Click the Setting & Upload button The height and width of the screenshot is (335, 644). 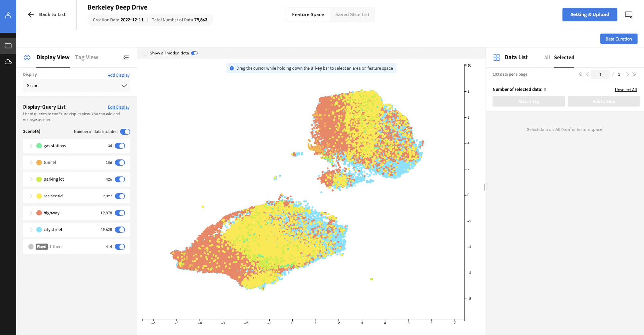point(590,14)
